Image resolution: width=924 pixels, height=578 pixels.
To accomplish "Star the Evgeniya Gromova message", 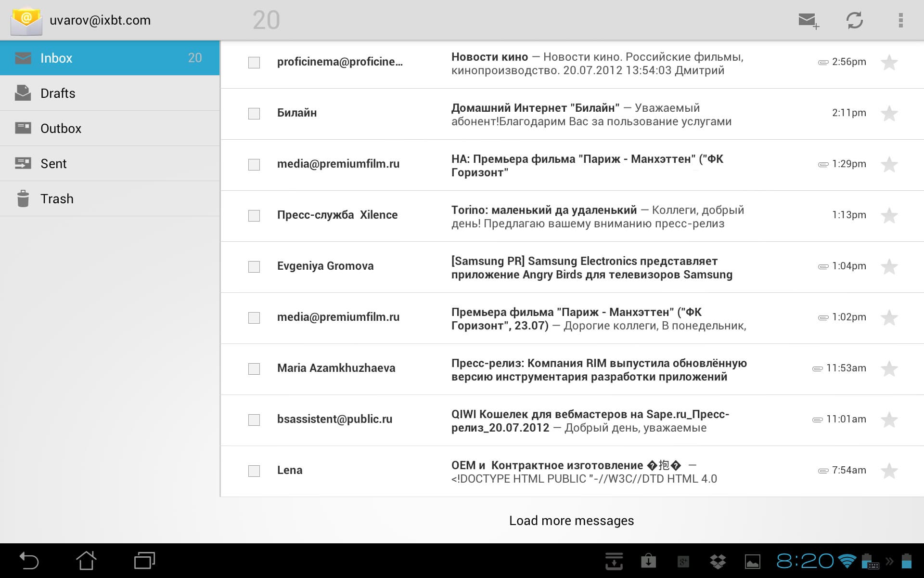I will tap(889, 267).
